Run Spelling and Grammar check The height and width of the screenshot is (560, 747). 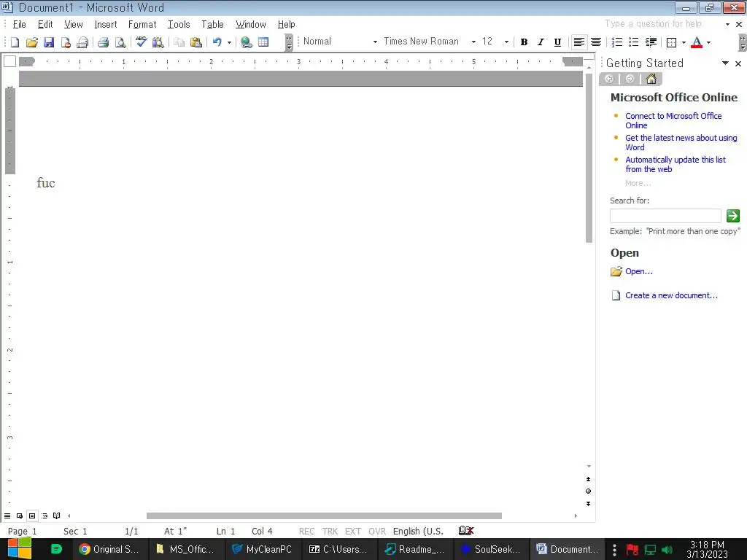tap(141, 42)
